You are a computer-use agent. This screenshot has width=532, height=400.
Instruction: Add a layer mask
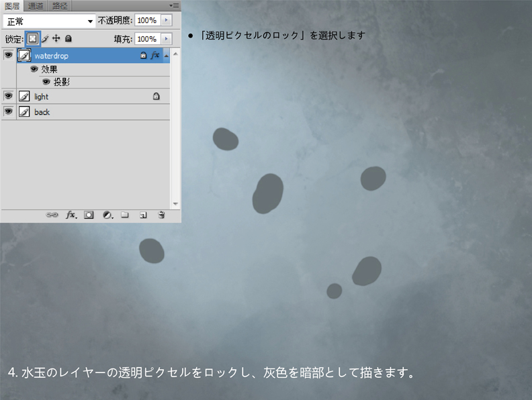89,215
